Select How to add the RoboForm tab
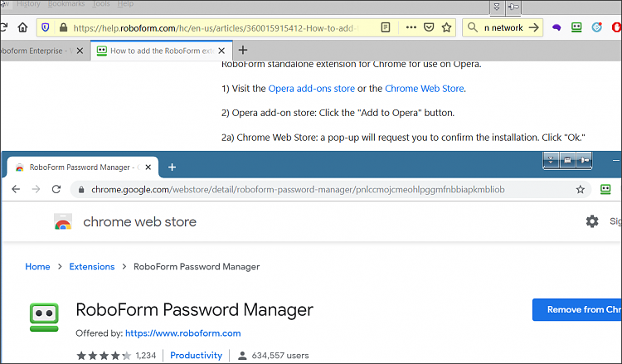The image size is (622, 364). pyautogui.click(x=162, y=51)
